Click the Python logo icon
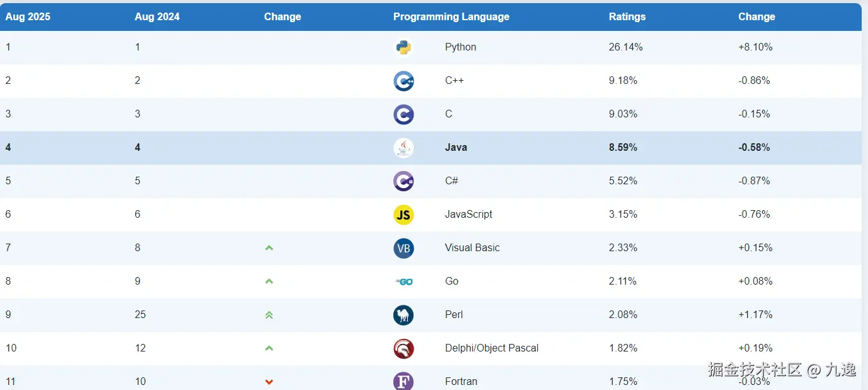Image resolution: width=868 pixels, height=390 pixels. coord(403,47)
